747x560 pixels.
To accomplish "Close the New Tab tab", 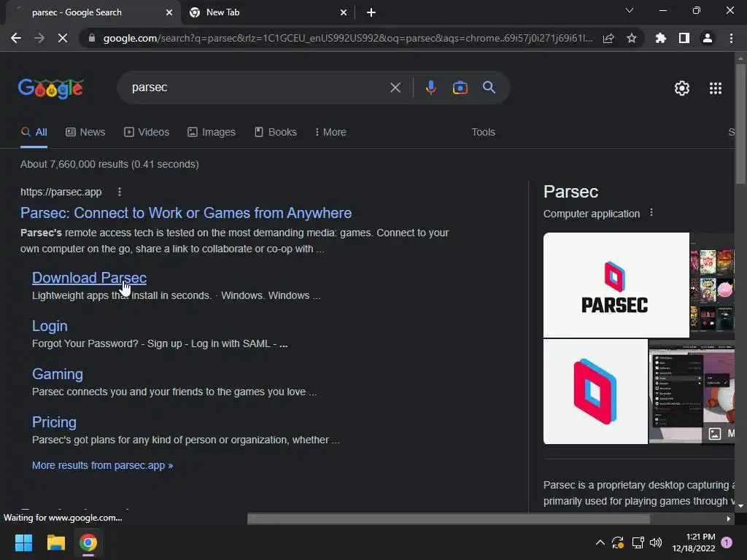I will [x=344, y=12].
